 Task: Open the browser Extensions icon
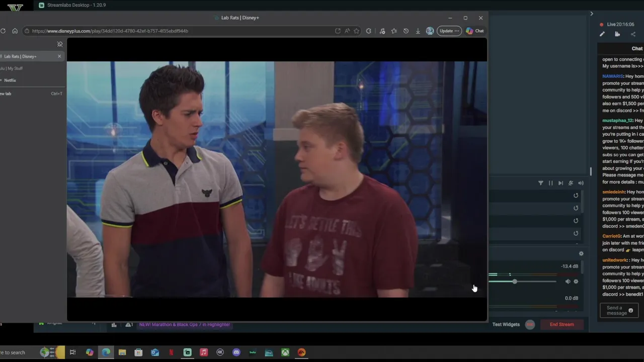tap(369, 31)
